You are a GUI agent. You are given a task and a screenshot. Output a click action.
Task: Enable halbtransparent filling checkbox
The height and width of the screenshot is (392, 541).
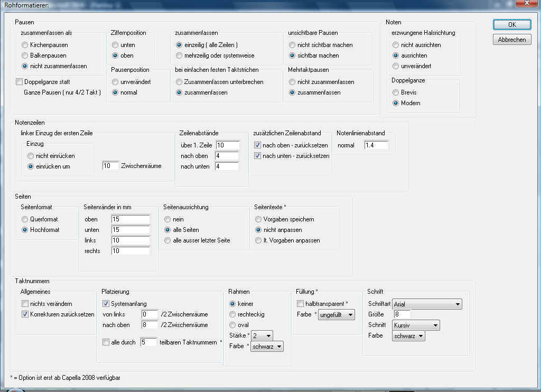click(301, 304)
